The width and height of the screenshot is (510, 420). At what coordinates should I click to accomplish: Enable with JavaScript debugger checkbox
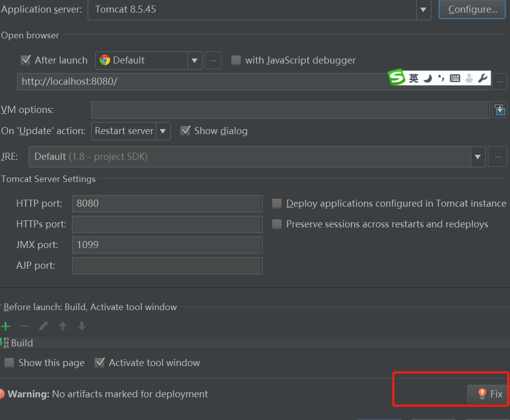pos(236,60)
